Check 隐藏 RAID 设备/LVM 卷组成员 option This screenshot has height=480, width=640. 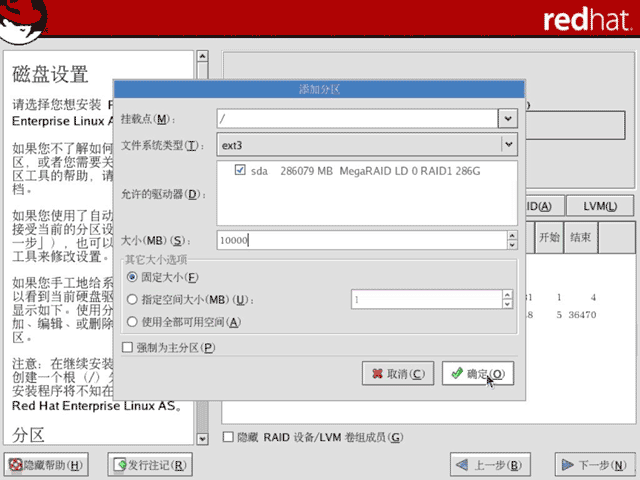[228, 437]
